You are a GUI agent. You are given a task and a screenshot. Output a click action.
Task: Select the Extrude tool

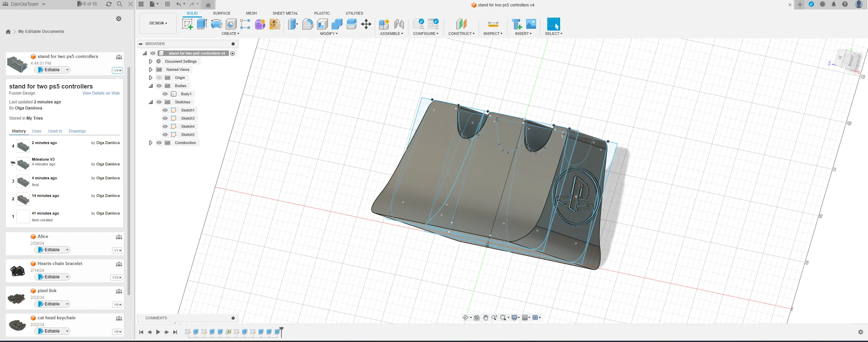pyautogui.click(x=202, y=24)
